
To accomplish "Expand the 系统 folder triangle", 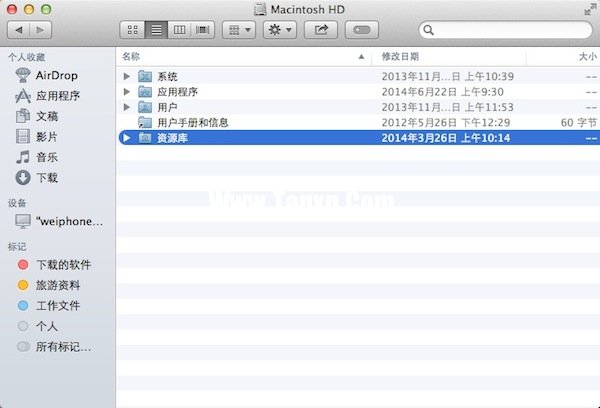I will [x=127, y=76].
